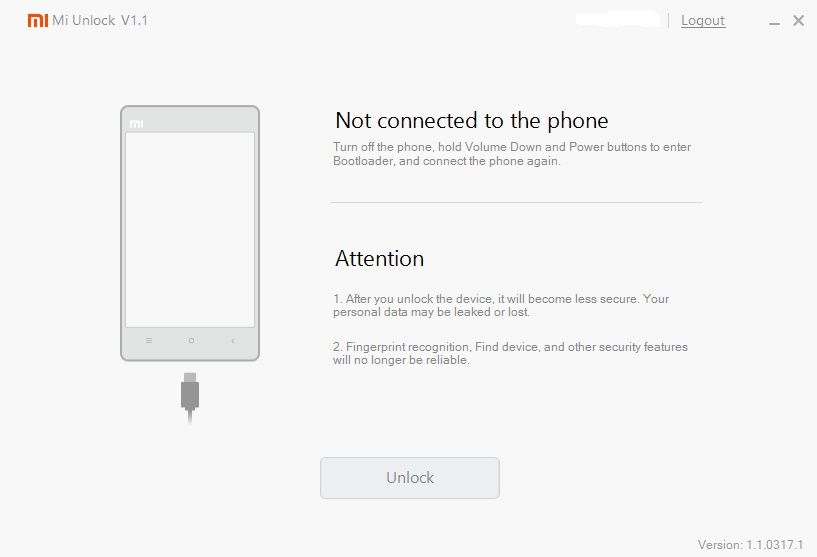Image resolution: width=817 pixels, height=557 pixels.
Task: Click the first warning about less secure device
Action: tap(501, 305)
